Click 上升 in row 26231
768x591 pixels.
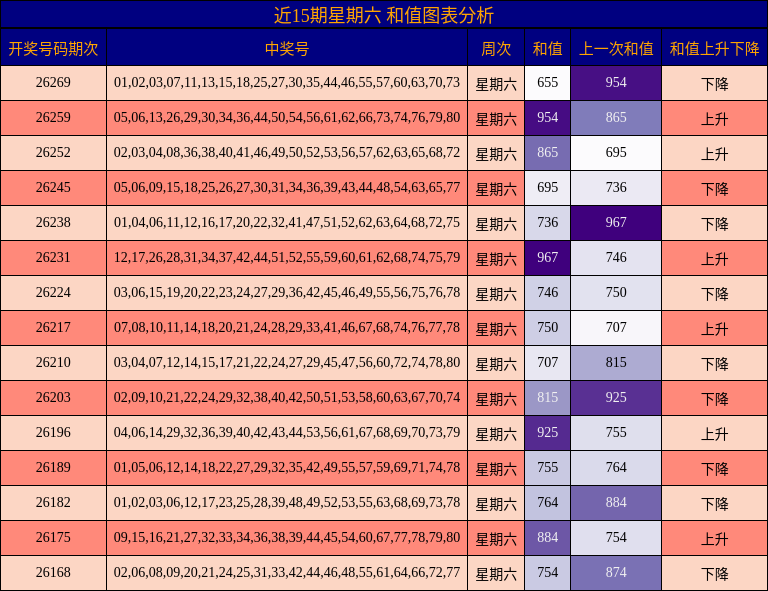[715, 259]
